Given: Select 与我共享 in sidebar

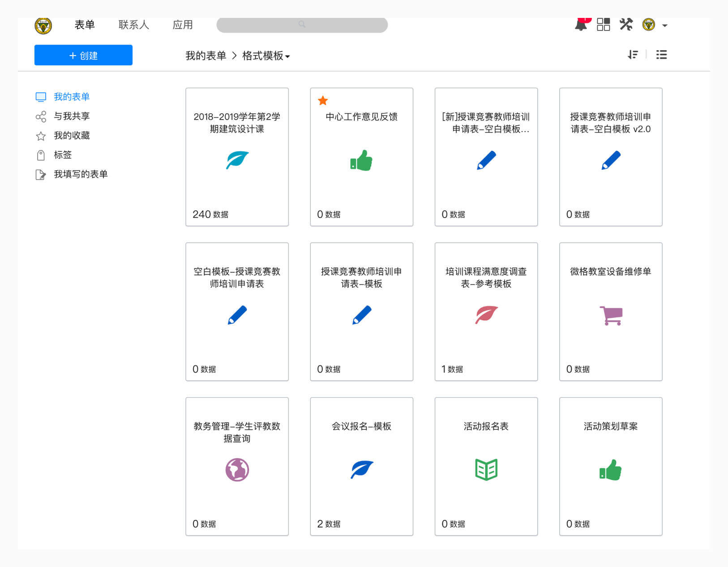Looking at the screenshot, I should (72, 116).
